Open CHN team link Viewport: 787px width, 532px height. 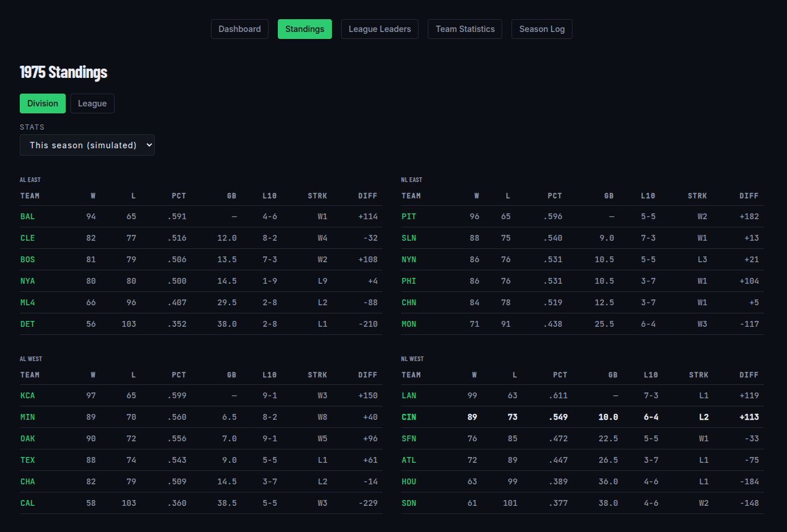[409, 302]
